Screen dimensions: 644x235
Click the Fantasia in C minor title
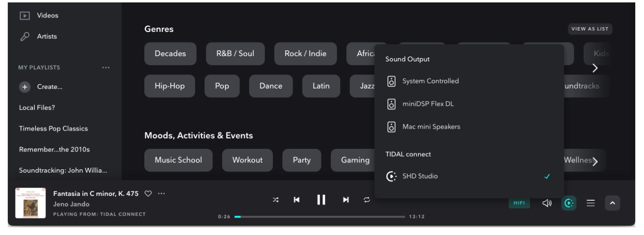[96, 194]
